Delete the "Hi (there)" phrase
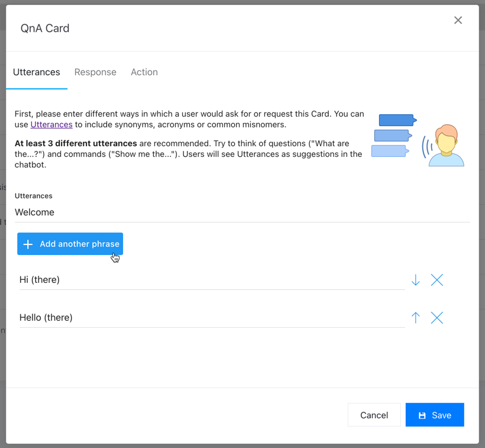 coord(437,280)
